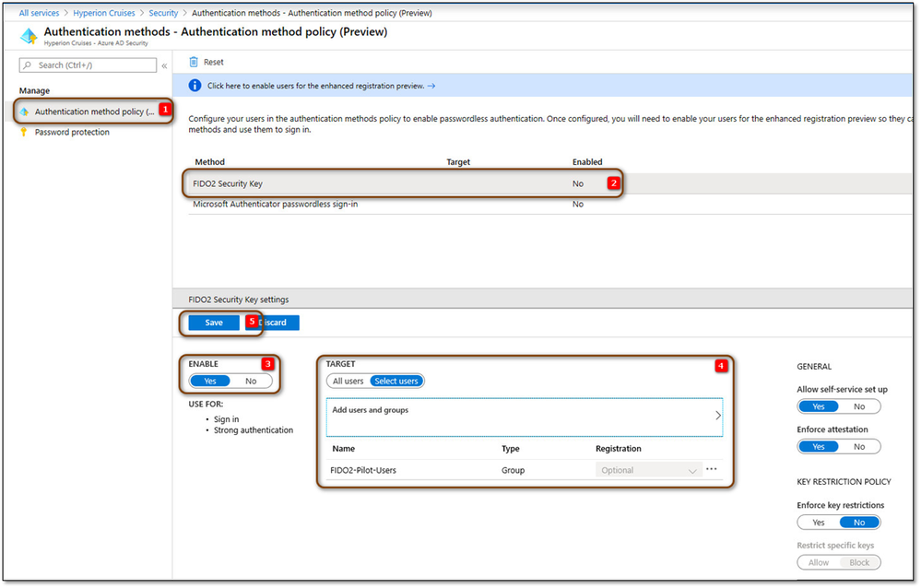Click the Search (Ctrl+/) input field
This screenshot has width=921, height=588.
coord(89,65)
